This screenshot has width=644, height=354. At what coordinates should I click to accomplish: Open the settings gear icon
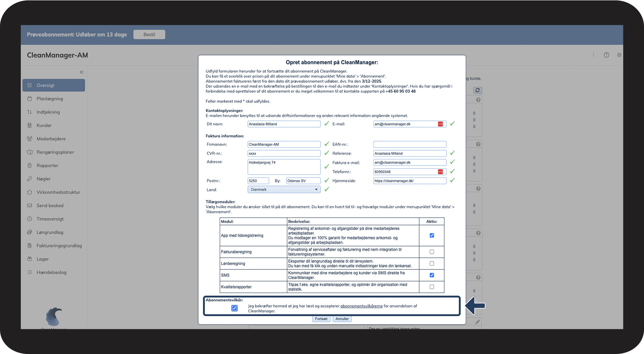[x=619, y=55]
